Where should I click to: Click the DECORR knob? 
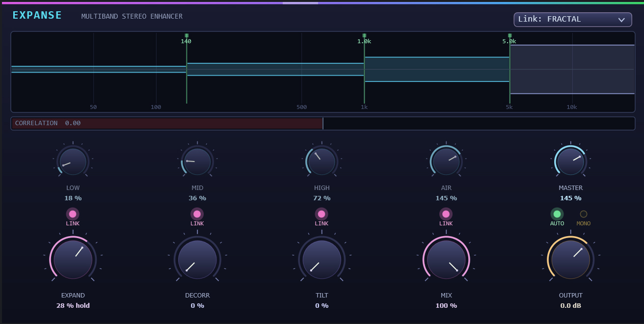197,260
